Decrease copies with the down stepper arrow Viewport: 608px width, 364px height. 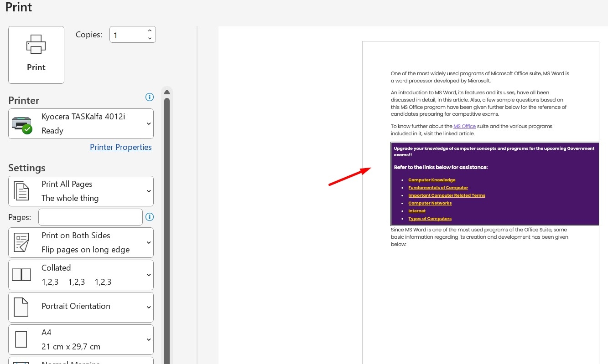coord(150,39)
